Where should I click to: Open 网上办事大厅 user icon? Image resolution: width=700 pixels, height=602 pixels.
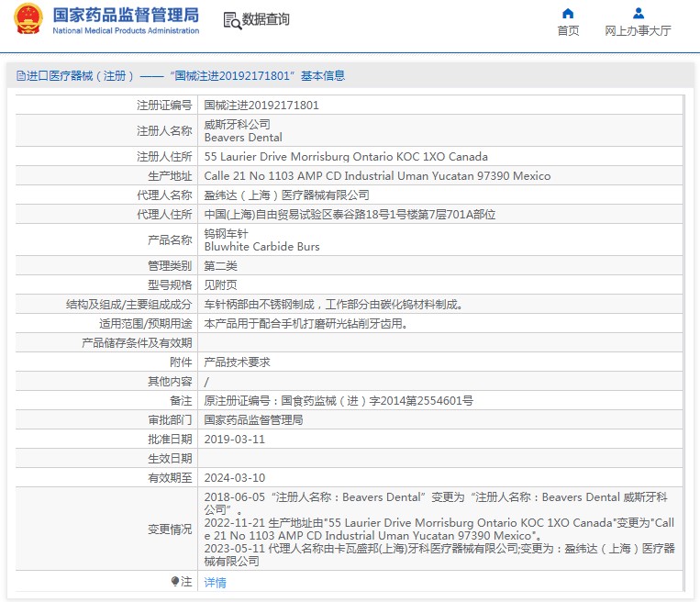pyautogui.click(x=639, y=14)
